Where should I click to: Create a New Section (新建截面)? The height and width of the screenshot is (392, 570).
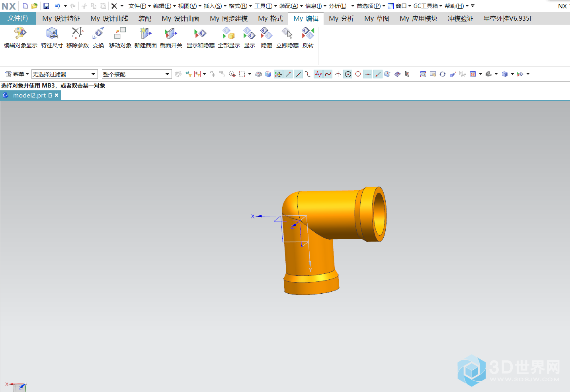tap(145, 37)
